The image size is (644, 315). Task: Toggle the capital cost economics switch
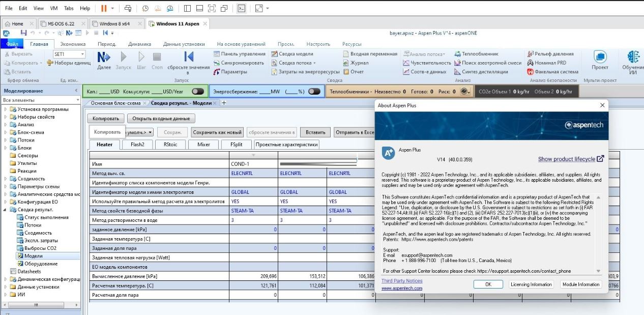(x=197, y=92)
